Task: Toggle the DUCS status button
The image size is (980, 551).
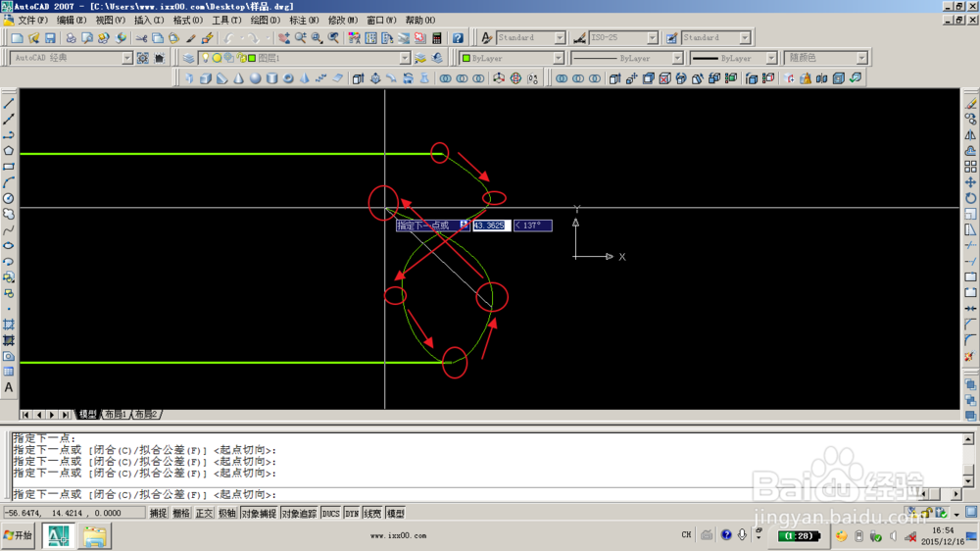Action: pos(330,514)
